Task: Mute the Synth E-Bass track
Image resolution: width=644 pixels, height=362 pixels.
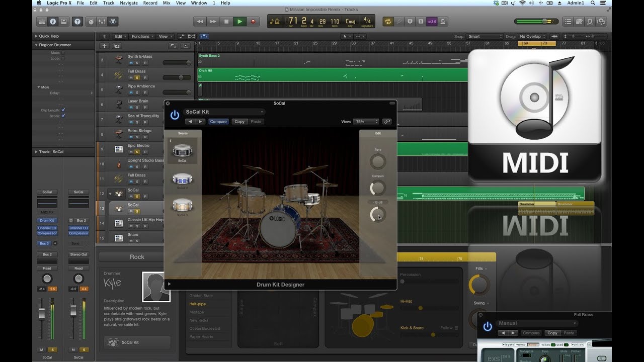Action: click(130, 63)
